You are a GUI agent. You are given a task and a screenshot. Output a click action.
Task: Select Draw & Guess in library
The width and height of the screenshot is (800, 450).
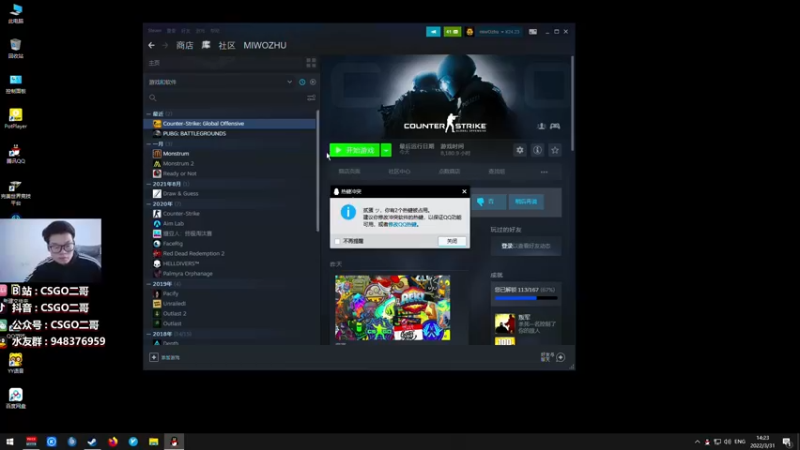click(181, 193)
